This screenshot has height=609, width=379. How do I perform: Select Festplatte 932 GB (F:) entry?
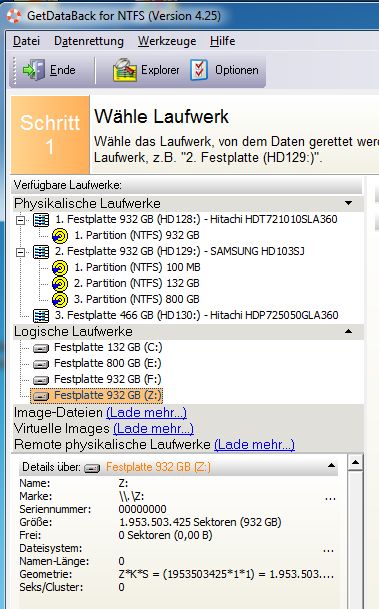pos(108,379)
